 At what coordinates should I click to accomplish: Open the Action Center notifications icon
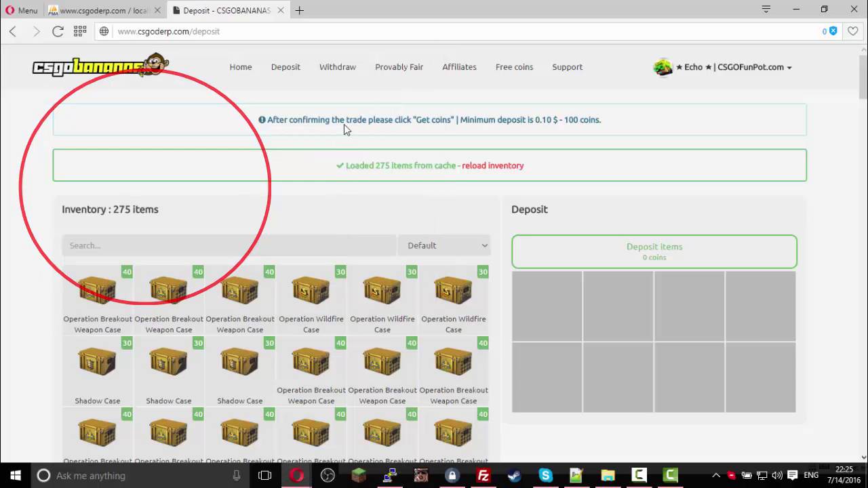point(792,475)
